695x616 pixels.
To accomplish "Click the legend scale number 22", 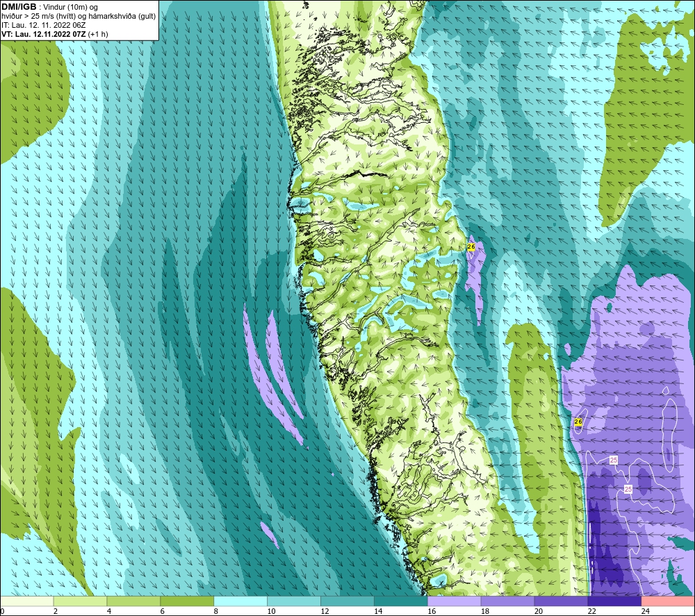I will [x=592, y=611].
